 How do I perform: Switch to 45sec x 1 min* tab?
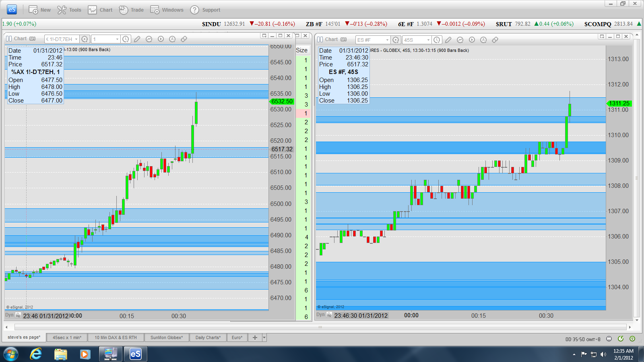[x=67, y=337]
